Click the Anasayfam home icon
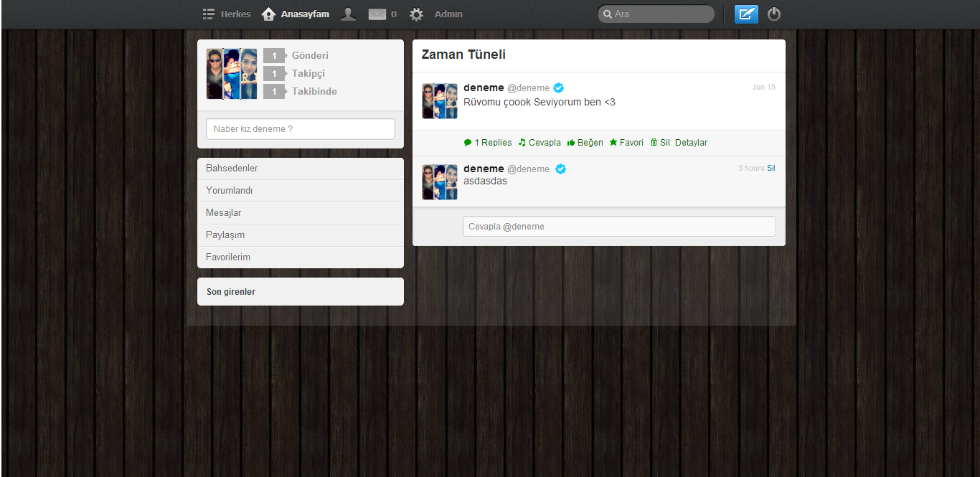The height and width of the screenshot is (477, 980). (268, 14)
